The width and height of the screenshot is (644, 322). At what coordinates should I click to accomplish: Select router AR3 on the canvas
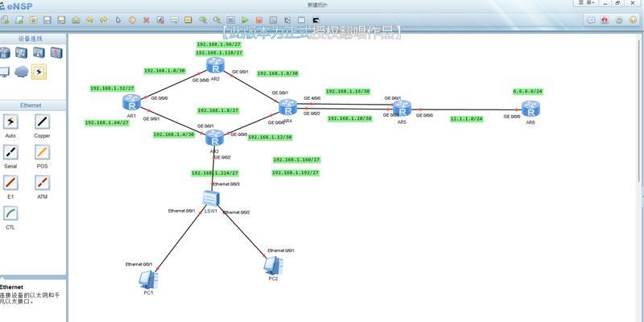coord(214,138)
